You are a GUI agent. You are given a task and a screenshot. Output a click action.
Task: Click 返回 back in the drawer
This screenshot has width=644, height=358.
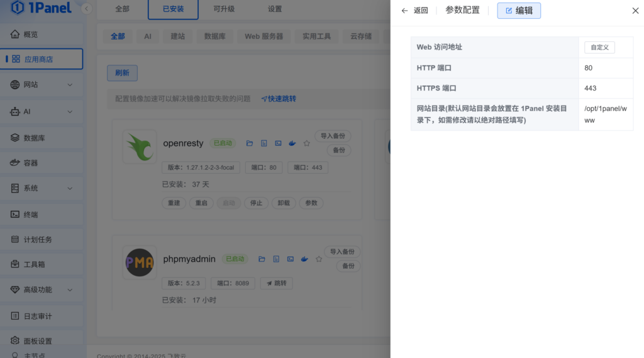pyautogui.click(x=415, y=11)
